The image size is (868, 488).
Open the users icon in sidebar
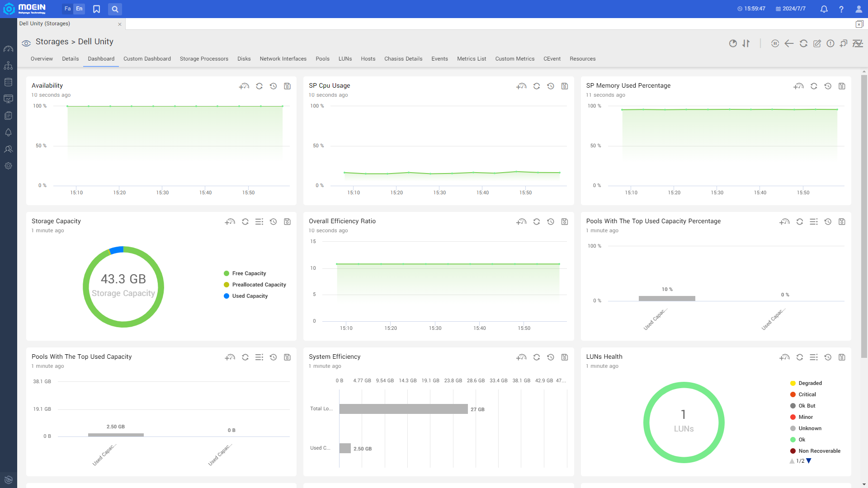(x=8, y=149)
